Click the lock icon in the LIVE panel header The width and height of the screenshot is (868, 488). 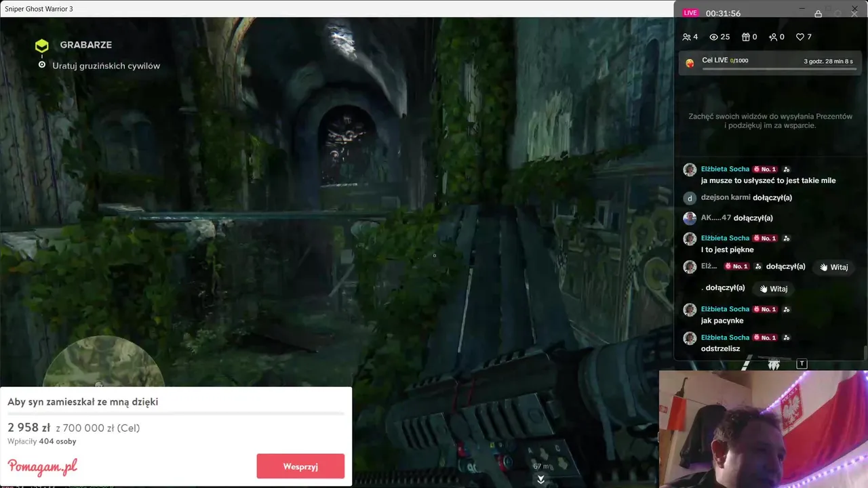(x=818, y=14)
